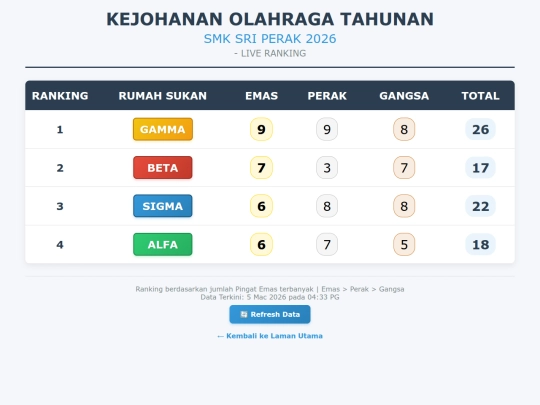Click the RUMAH SUKAN column header
The image size is (540, 405).
pos(163,96)
